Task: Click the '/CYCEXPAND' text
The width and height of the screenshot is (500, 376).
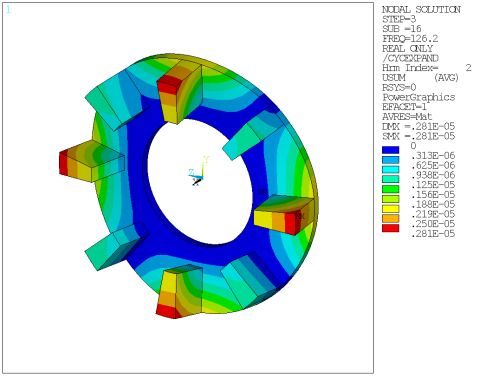Action: 410,58
